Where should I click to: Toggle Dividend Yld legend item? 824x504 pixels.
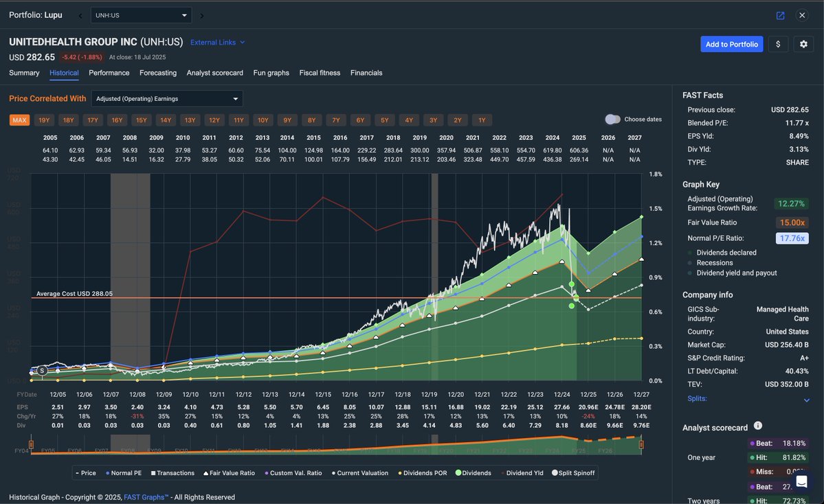tap(522, 473)
